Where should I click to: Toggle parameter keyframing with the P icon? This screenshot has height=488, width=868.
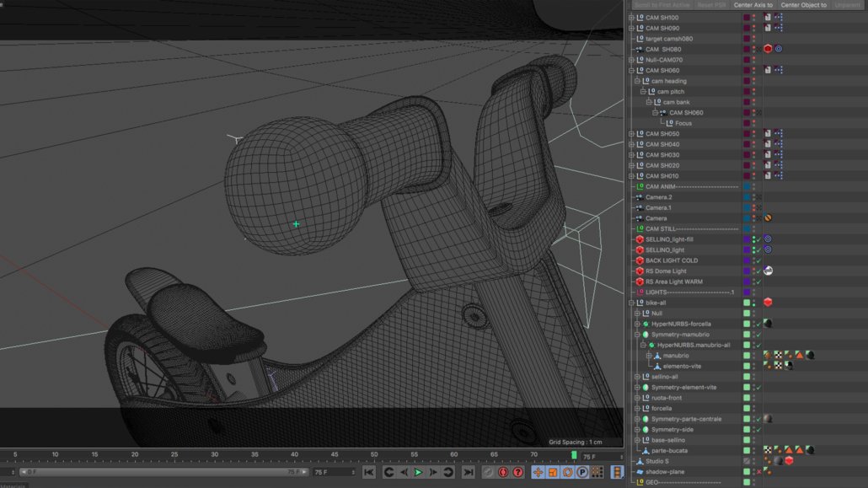pyautogui.click(x=582, y=472)
